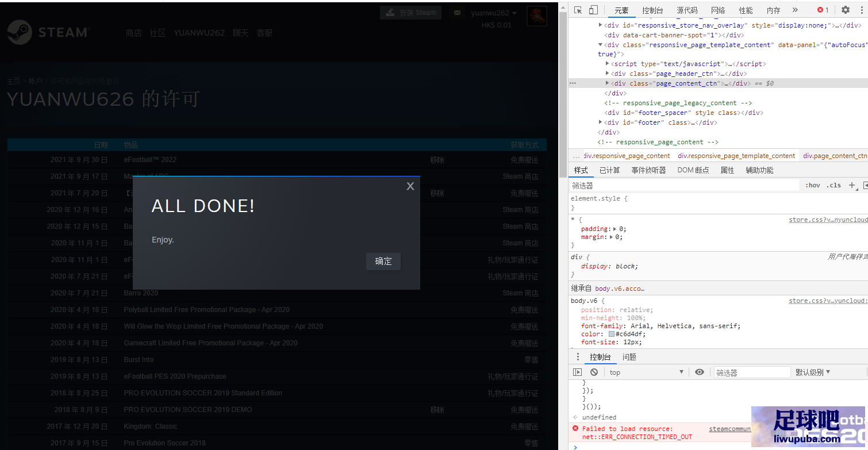Select div.responsive_page_template_content breadcrumb

pyautogui.click(x=736, y=156)
